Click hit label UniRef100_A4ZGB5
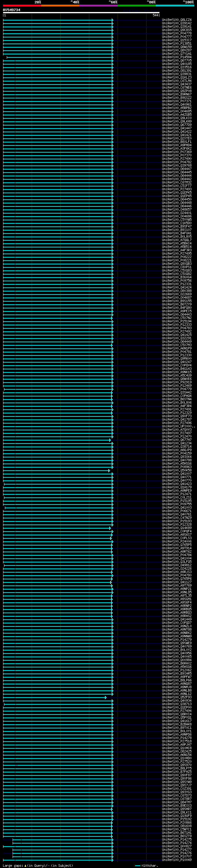 (x=177, y=115)
